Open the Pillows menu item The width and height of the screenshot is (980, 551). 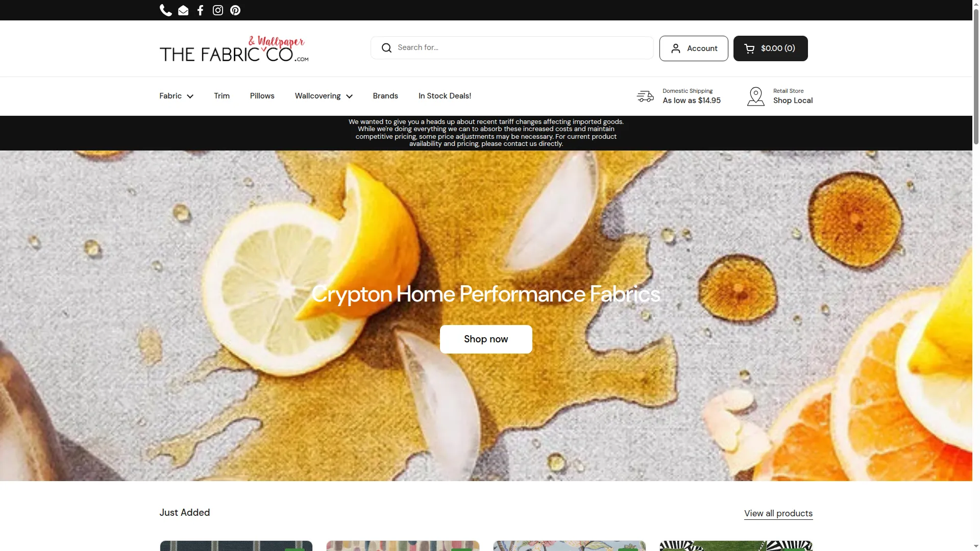[262, 96]
